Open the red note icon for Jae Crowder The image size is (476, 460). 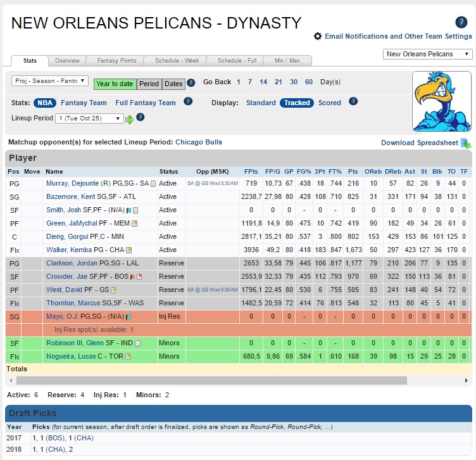[139, 277]
